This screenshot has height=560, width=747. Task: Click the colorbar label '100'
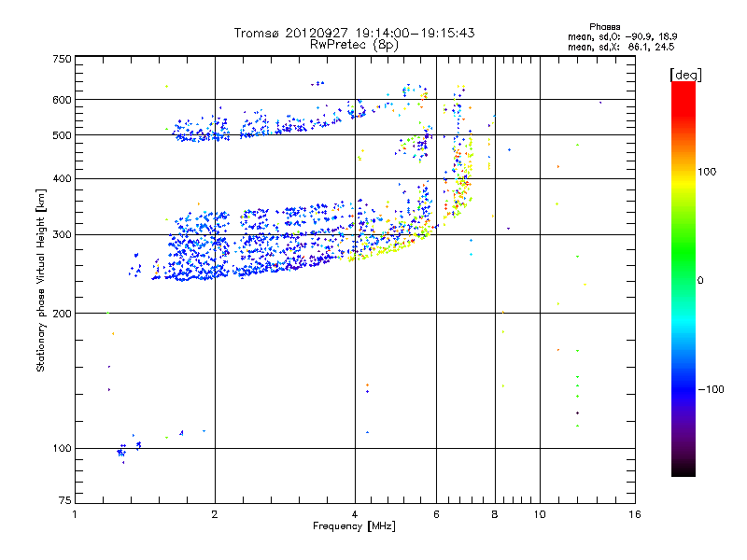coord(707,172)
